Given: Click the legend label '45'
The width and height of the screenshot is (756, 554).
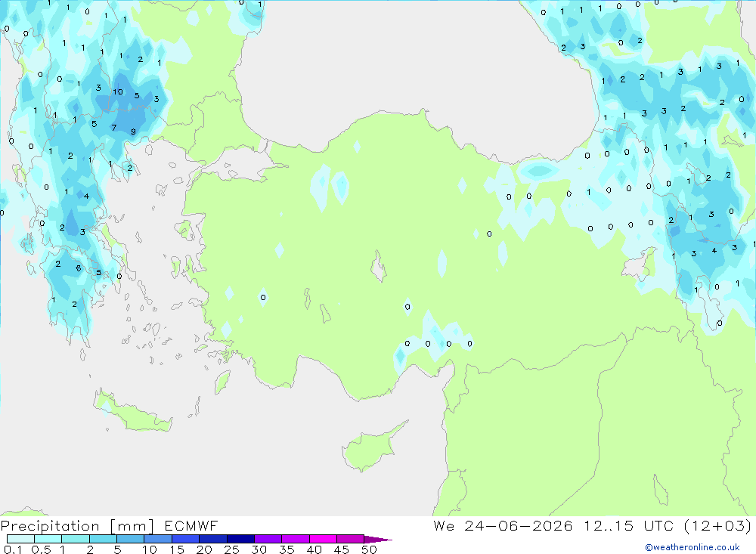Looking at the screenshot, I should (x=342, y=549).
